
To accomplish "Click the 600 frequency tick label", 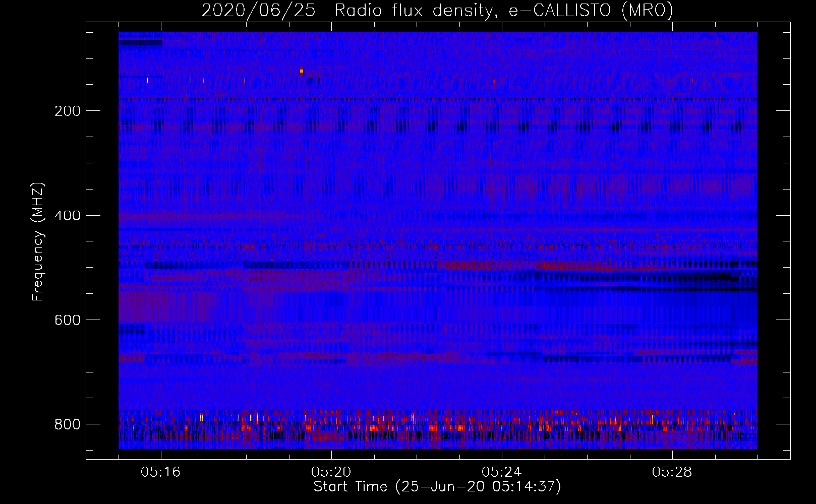I will click(x=68, y=321).
